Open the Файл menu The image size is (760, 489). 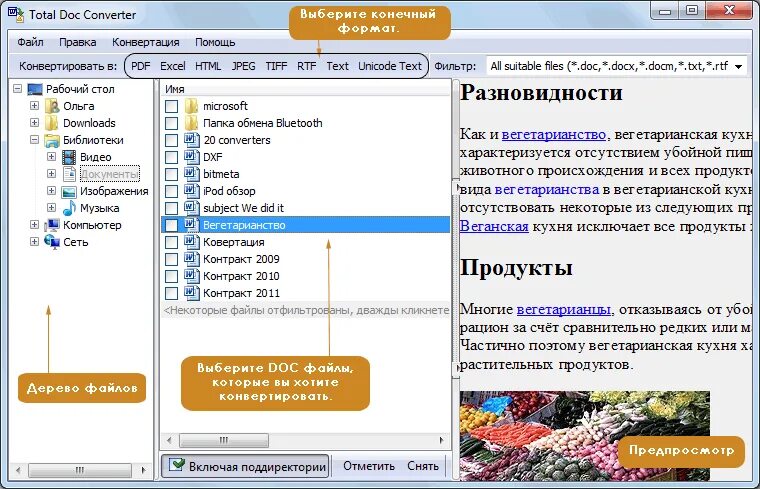coord(31,42)
